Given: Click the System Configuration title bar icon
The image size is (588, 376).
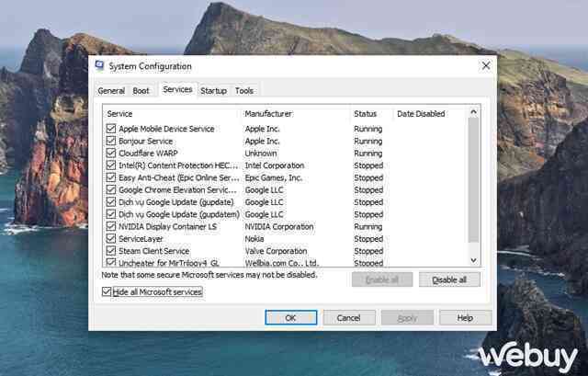Looking at the screenshot, I should pyautogui.click(x=100, y=66).
